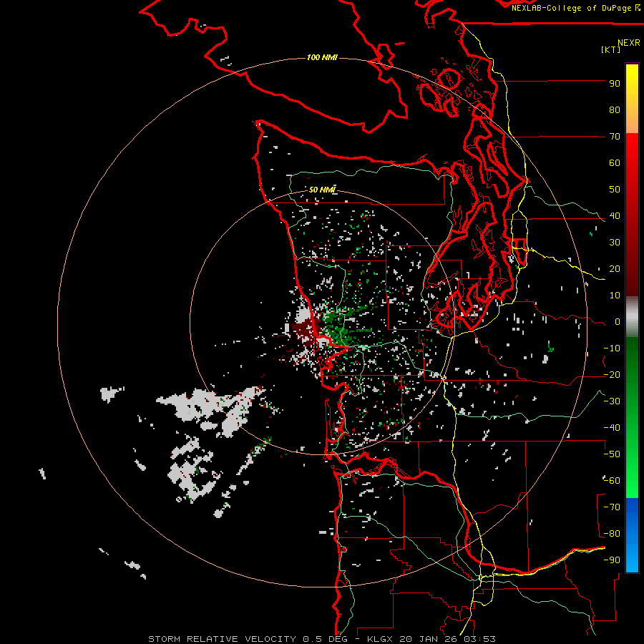Click STORM RELATIVE VELOCITY in the caption
Screen dimensions: 644x644
coord(222,639)
